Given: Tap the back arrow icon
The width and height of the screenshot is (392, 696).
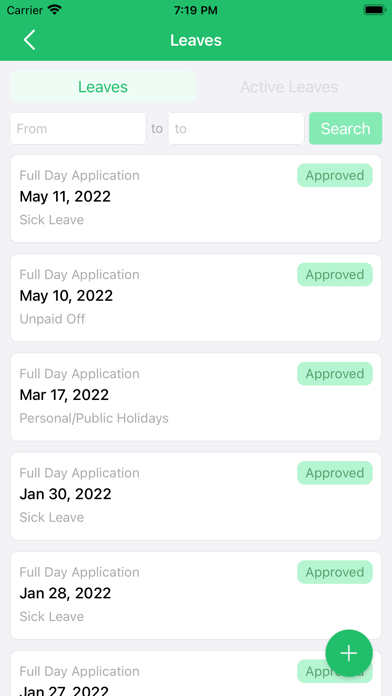Looking at the screenshot, I should coord(29,40).
